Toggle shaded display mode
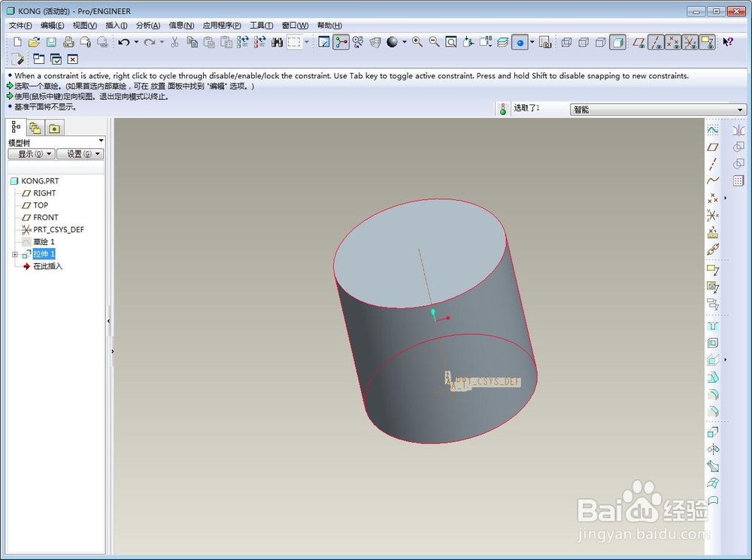The image size is (752, 560). point(617,42)
